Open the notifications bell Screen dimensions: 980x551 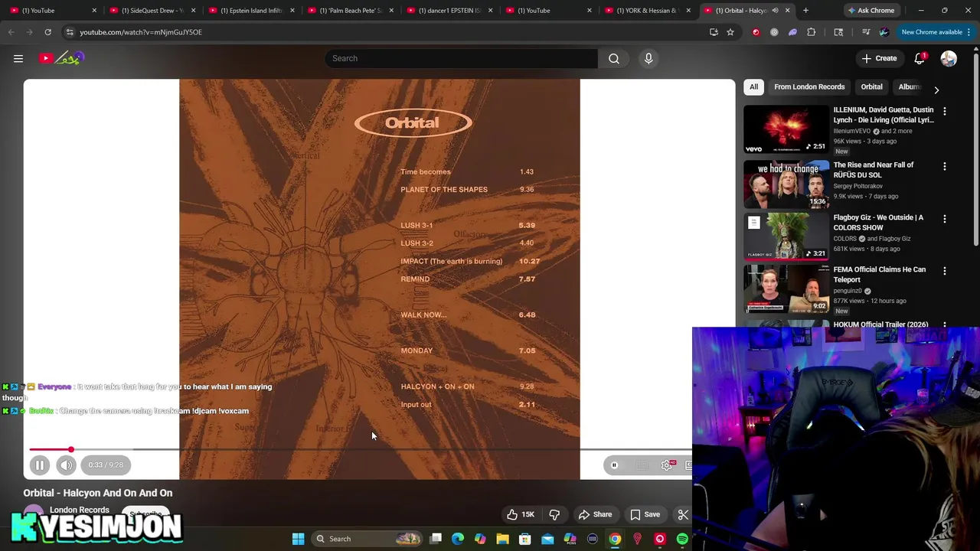coord(920,58)
